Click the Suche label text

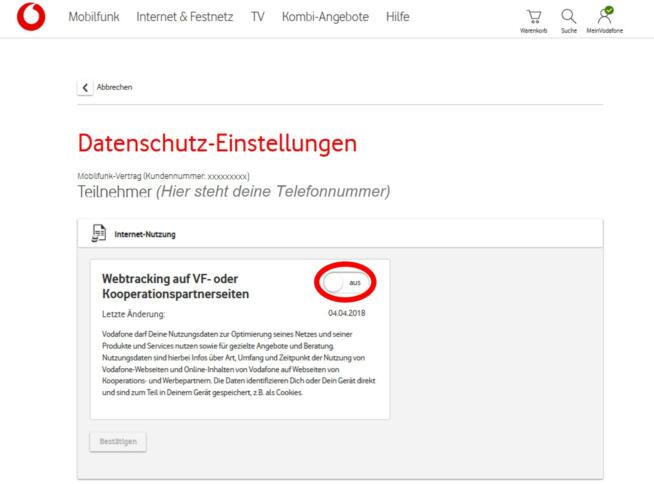point(569,30)
